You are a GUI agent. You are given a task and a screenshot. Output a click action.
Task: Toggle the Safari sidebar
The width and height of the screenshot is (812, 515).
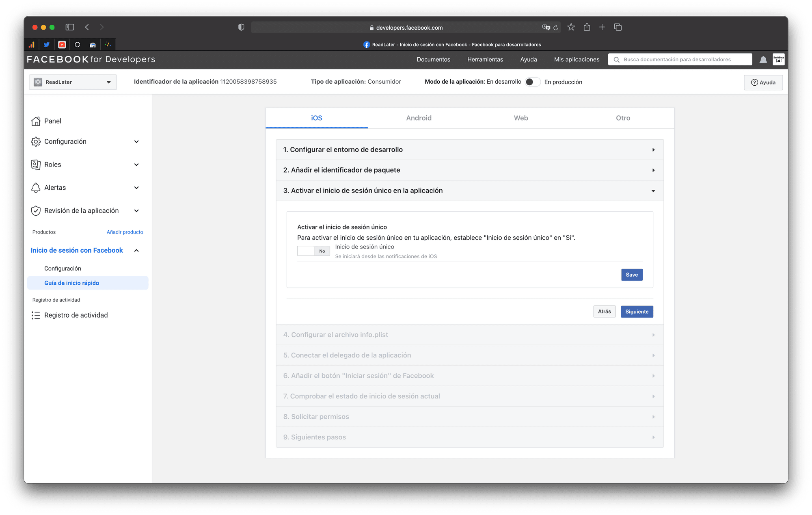click(x=70, y=27)
